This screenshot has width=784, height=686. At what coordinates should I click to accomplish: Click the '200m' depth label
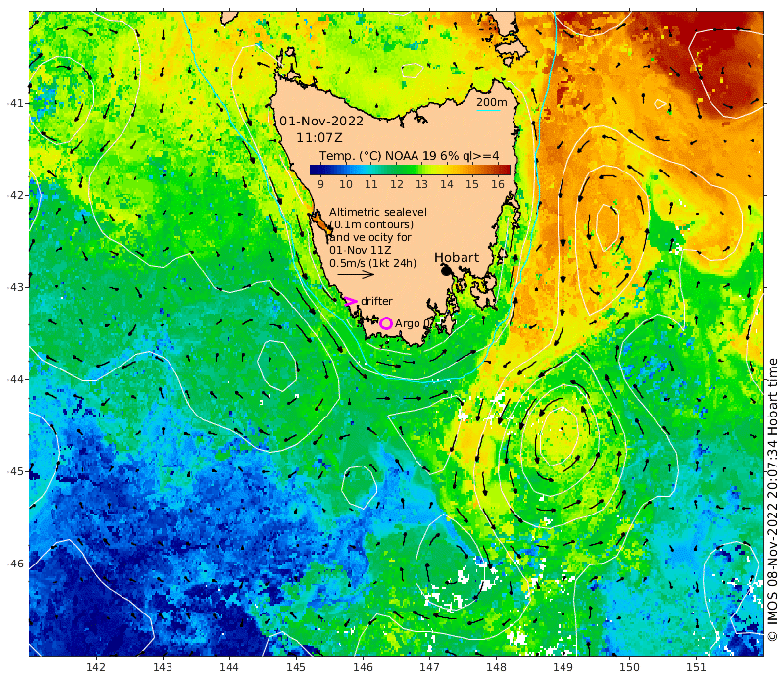pyautogui.click(x=492, y=102)
